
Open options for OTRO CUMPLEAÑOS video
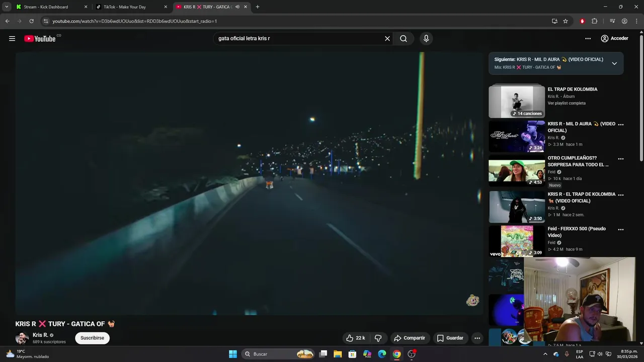(x=621, y=159)
